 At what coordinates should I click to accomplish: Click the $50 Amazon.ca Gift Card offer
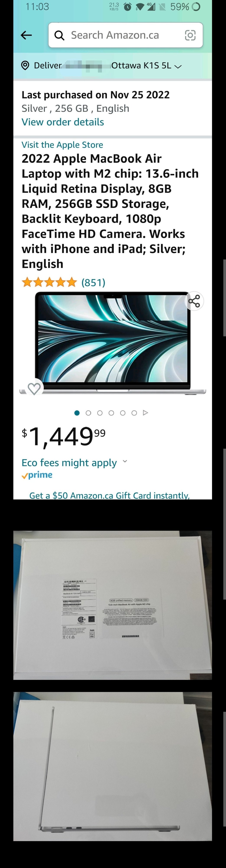tap(109, 495)
